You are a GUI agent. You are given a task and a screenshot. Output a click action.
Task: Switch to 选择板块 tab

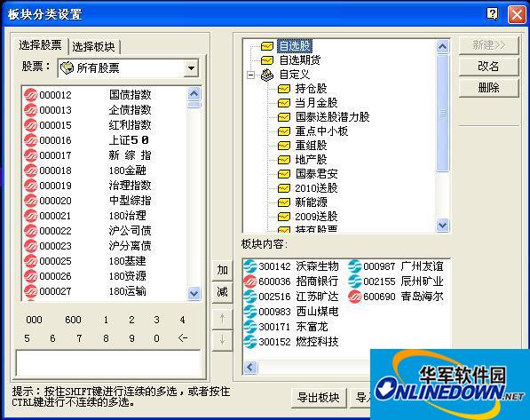tap(93, 47)
